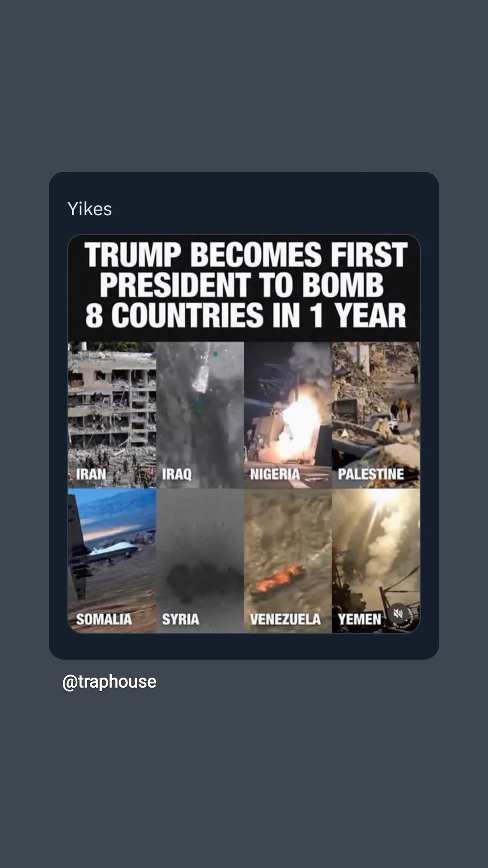
Task: Click the PALESTINE label text
Action: pos(371,474)
